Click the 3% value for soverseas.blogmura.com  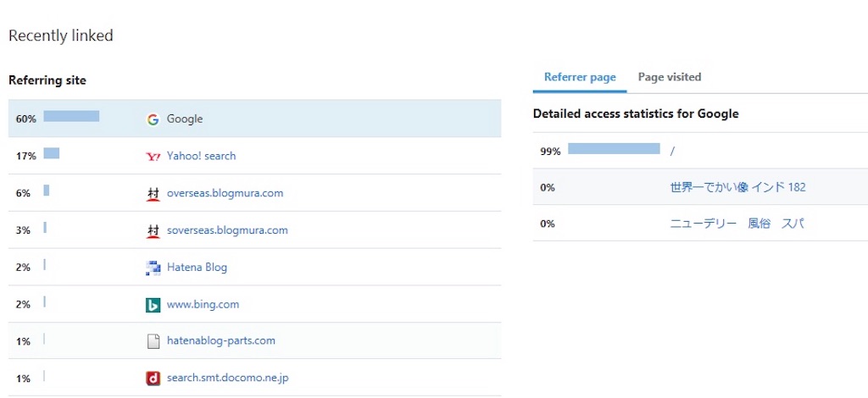coord(23,230)
